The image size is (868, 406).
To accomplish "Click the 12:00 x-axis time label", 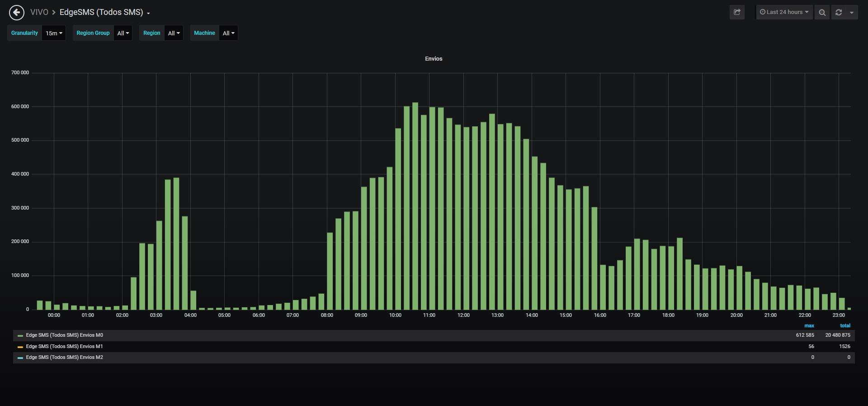I will 463,315.
